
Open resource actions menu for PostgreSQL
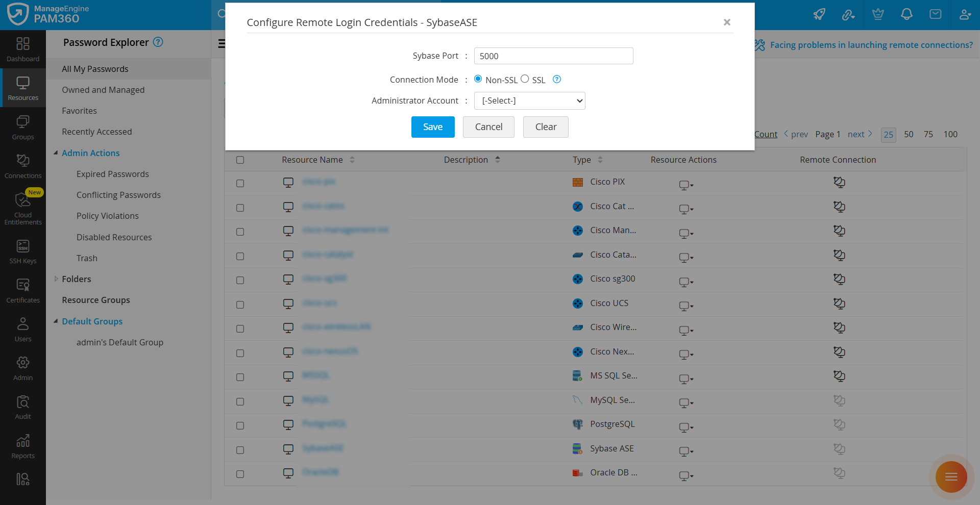coord(685,427)
